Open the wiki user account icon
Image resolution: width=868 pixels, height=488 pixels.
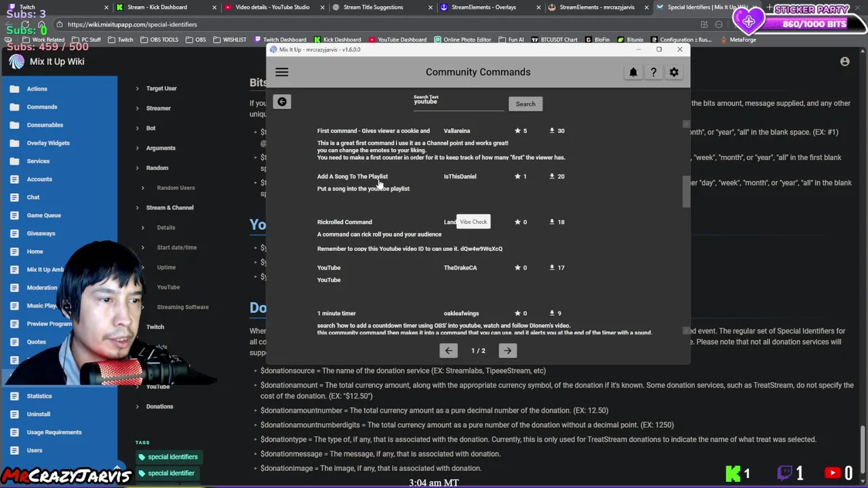(845, 62)
